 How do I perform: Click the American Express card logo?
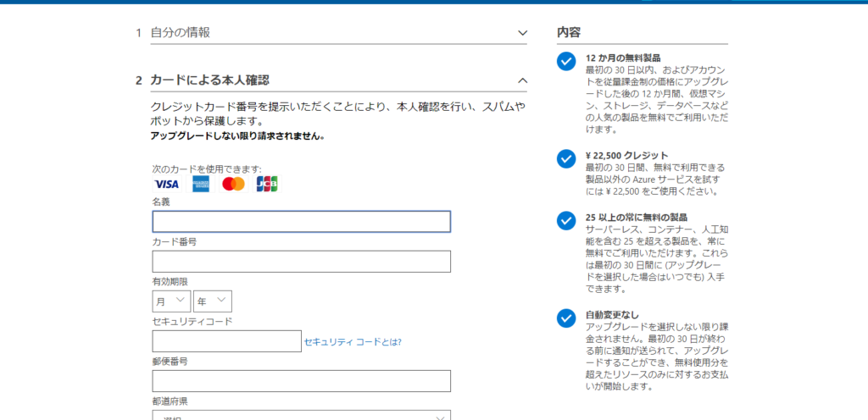pos(200,184)
